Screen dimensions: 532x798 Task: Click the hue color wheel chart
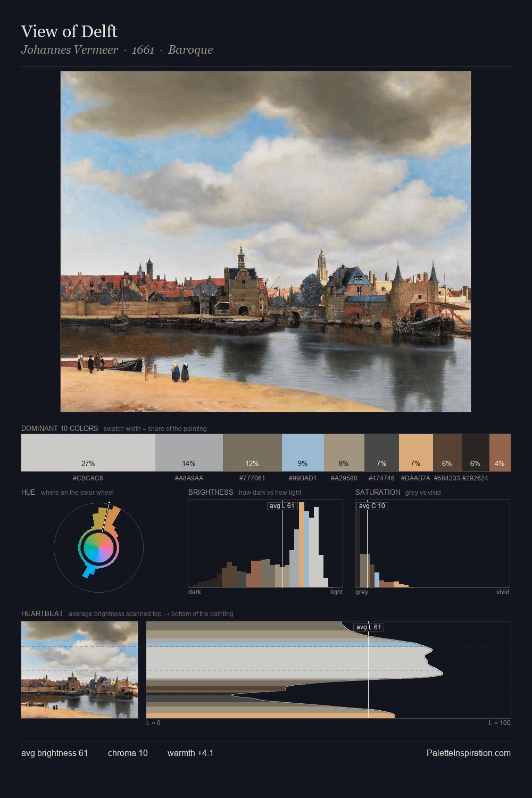coord(99,547)
